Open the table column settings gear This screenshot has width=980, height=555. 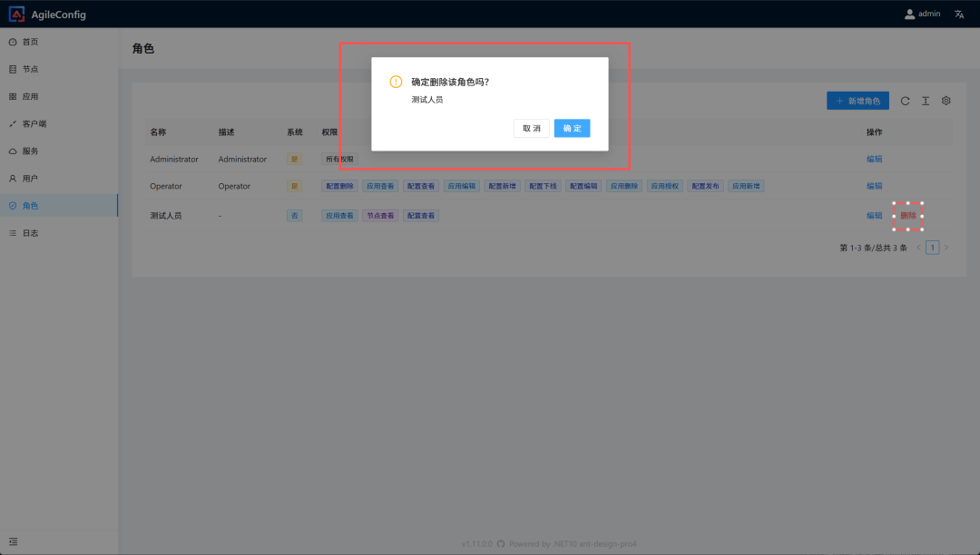[x=946, y=101]
